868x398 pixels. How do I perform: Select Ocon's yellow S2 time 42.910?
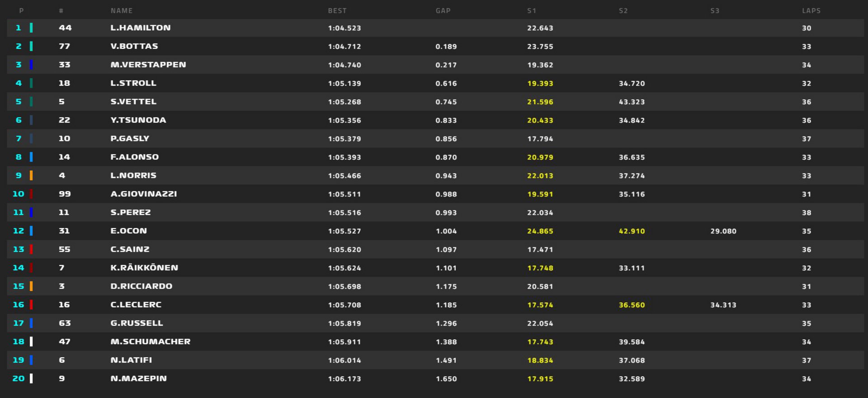click(x=632, y=231)
